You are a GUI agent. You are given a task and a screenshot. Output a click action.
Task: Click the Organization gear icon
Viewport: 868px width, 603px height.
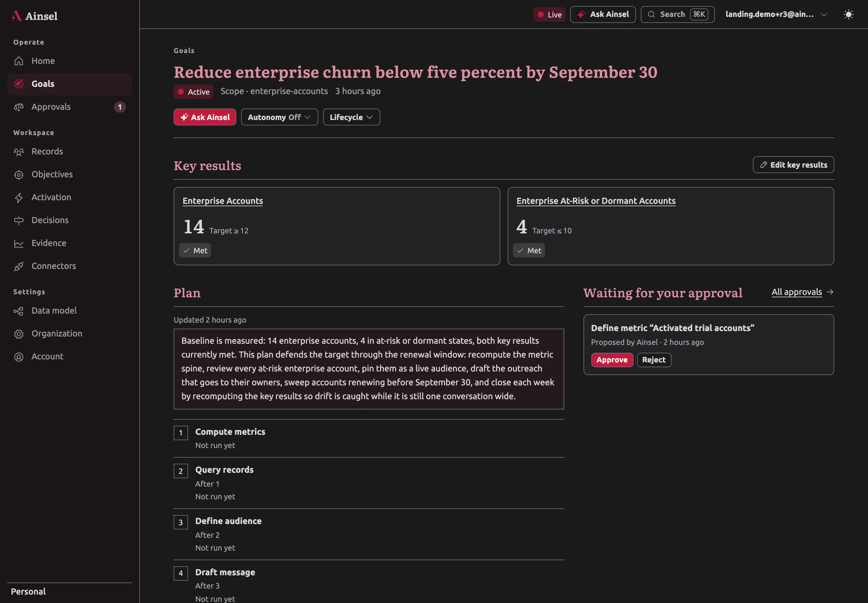coord(19,334)
